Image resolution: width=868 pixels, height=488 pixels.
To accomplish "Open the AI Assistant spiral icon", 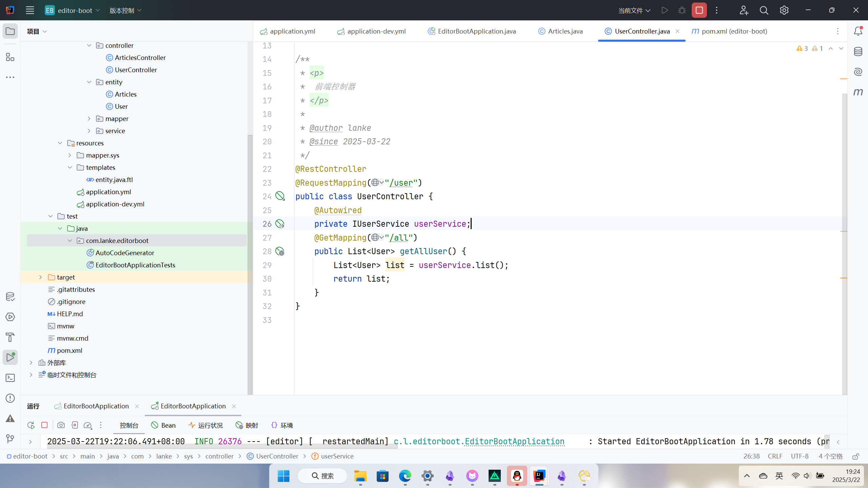I will pyautogui.click(x=858, y=72).
